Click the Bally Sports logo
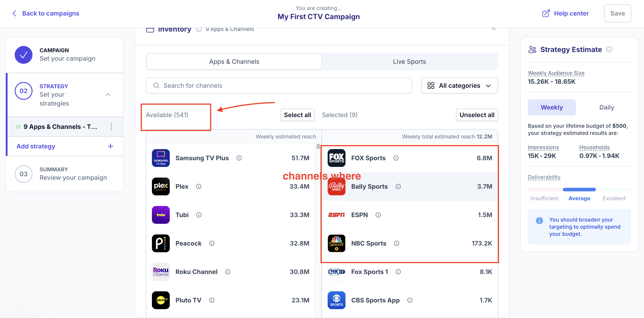The image size is (644, 318). coord(337,186)
